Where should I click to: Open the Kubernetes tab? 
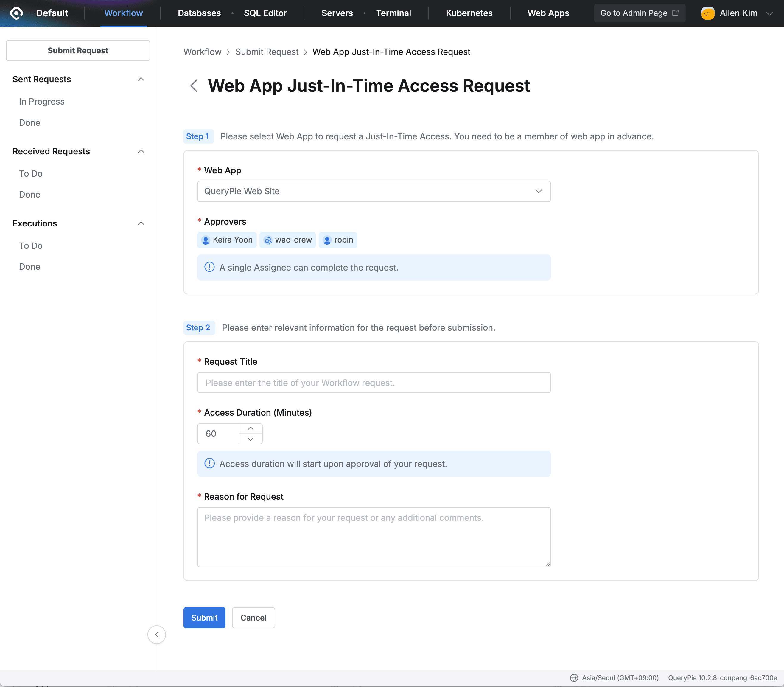tap(469, 13)
